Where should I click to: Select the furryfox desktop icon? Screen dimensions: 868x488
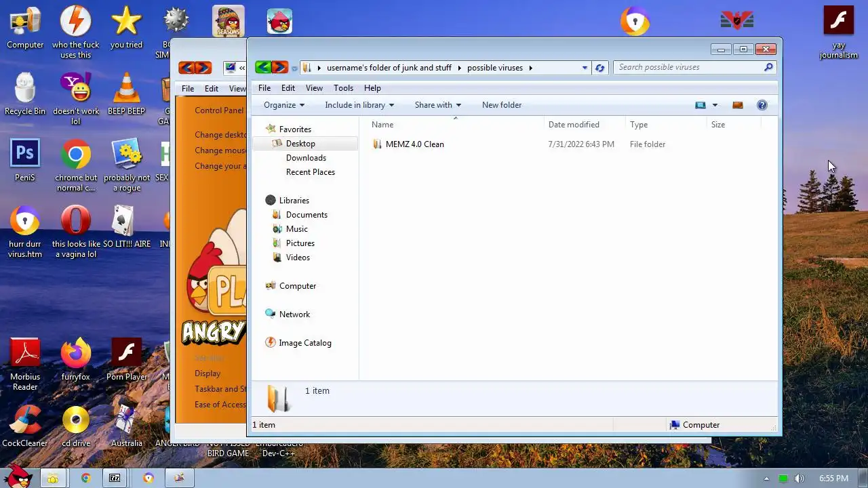pyautogui.click(x=76, y=359)
